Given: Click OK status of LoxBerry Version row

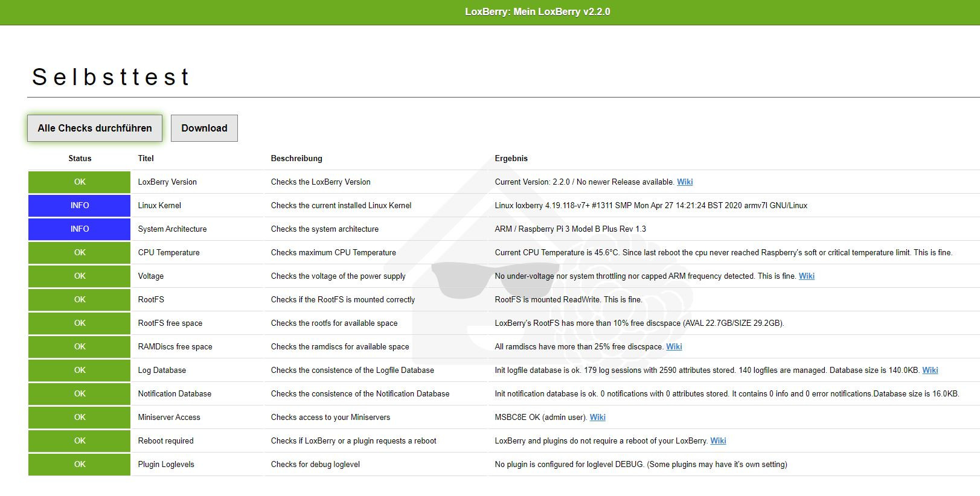Looking at the screenshot, I should pyautogui.click(x=79, y=182).
